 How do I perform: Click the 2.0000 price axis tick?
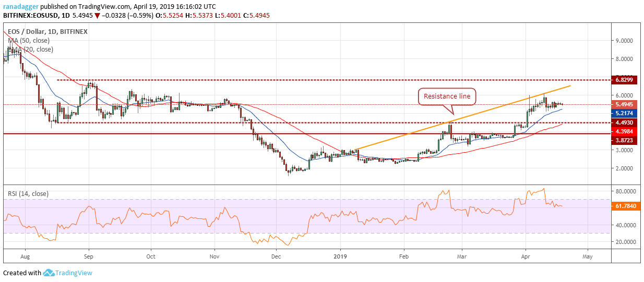(x=623, y=168)
